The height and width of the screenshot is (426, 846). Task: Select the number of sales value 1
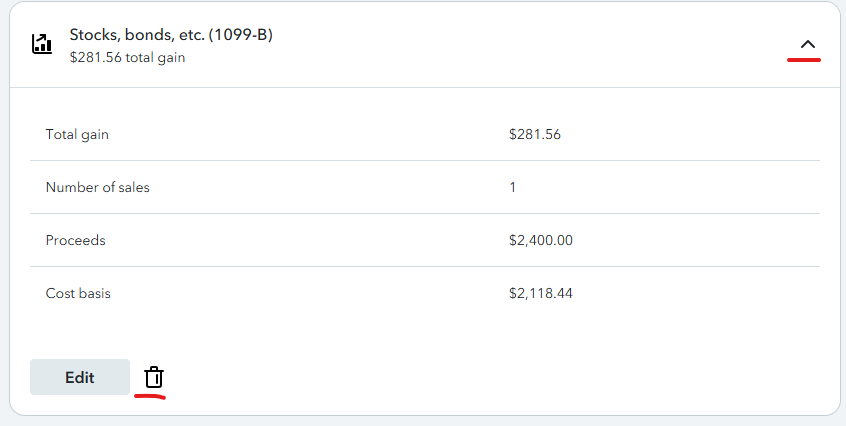513,187
